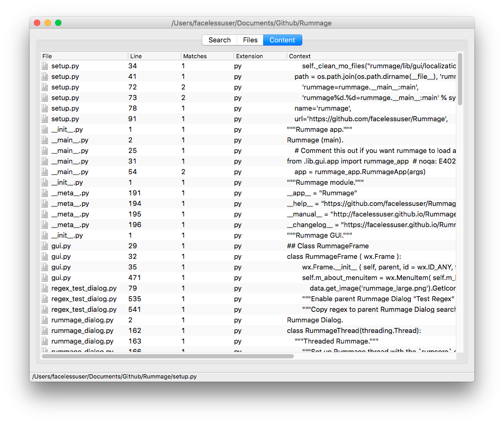Viewport: 504px width, 424px height.
Task: Click file icon of __init__.py Rummage app row
Action: click(44, 130)
